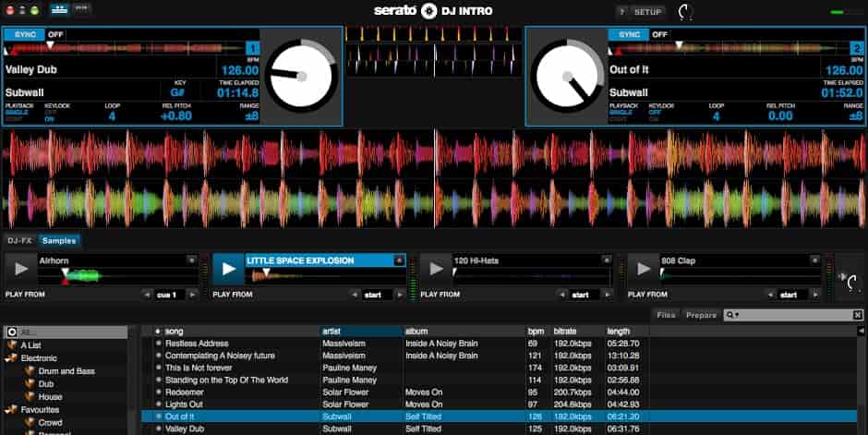Click the deck 2 number badge
The width and height of the screenshot is (868, 435).
[x=857, y=49]
